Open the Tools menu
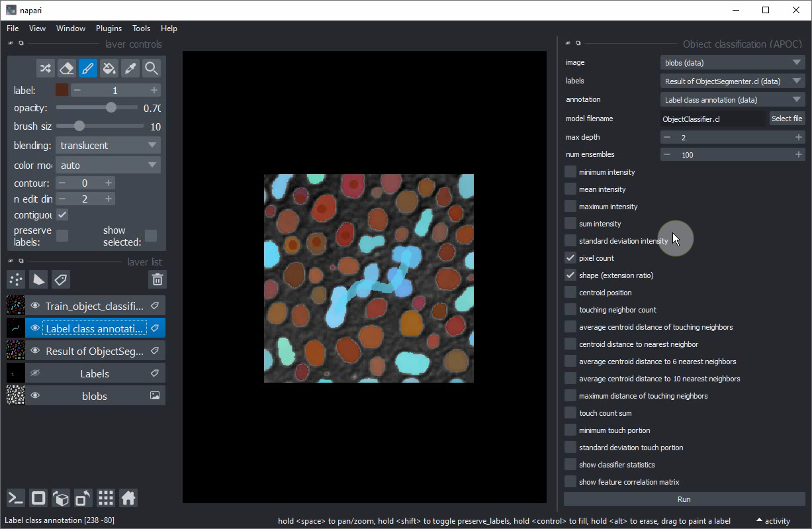812x529 pixels. pyautogui.click(x=141, y=28)
